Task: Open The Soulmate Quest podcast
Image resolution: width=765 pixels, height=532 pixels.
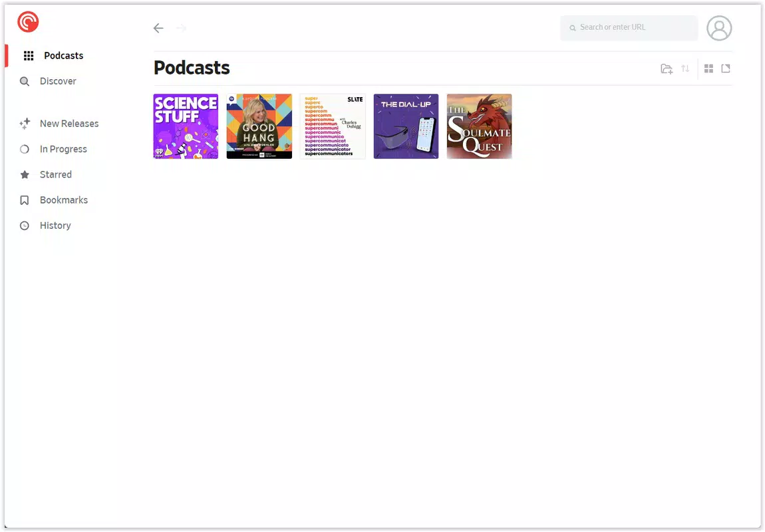Action: [479, 126]
